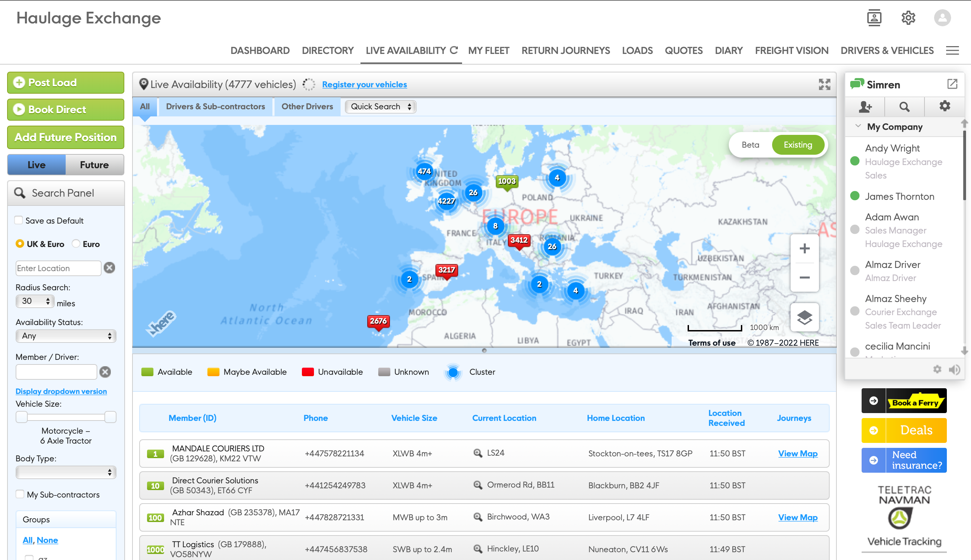This screenshot has height=560, width=971.
Task: Open Return Journeys menu item
Action: (565, 50)
